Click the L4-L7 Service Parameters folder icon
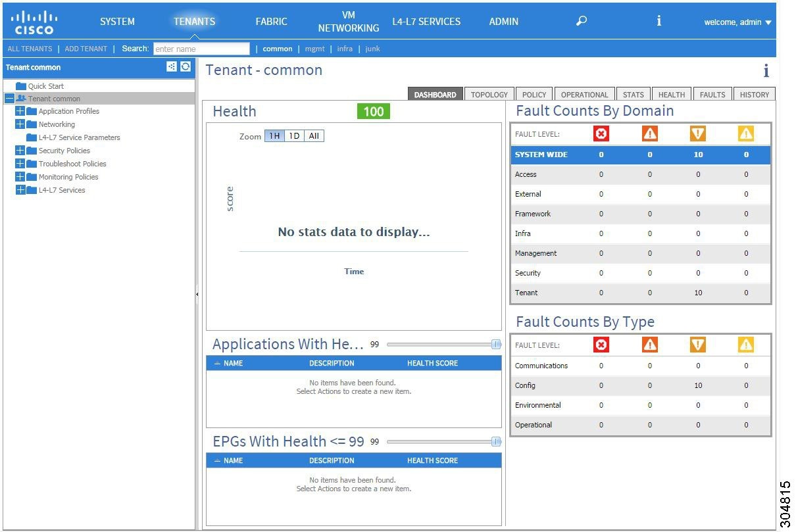The height and width of the screenshot is (532, 796). 32,137
